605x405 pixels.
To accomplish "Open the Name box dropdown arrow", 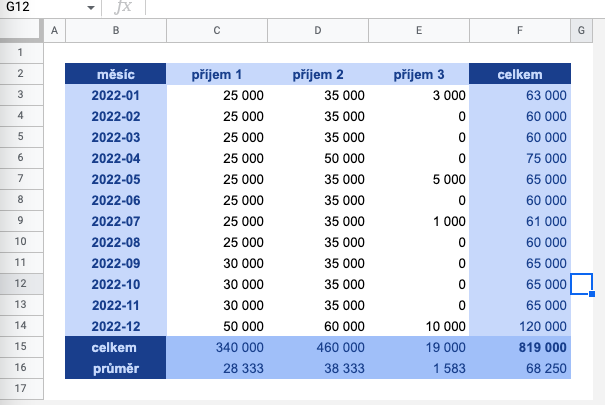I will [91, 7].
